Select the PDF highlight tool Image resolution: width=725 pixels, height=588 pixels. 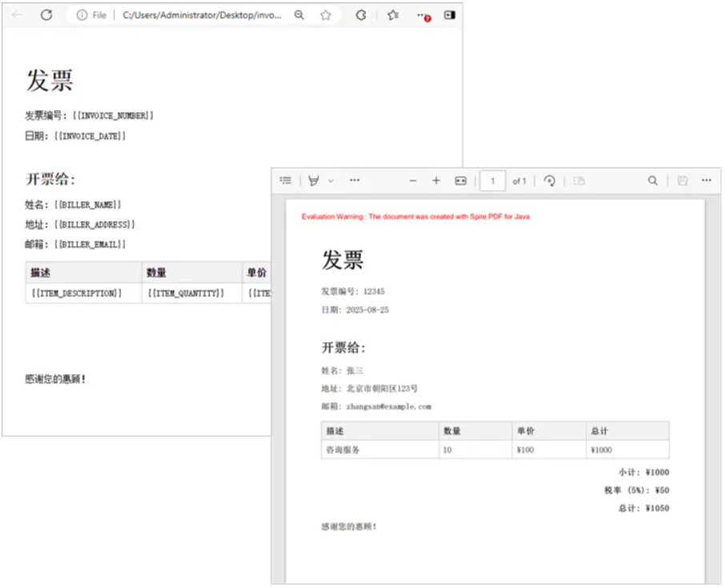pos(314,181)
